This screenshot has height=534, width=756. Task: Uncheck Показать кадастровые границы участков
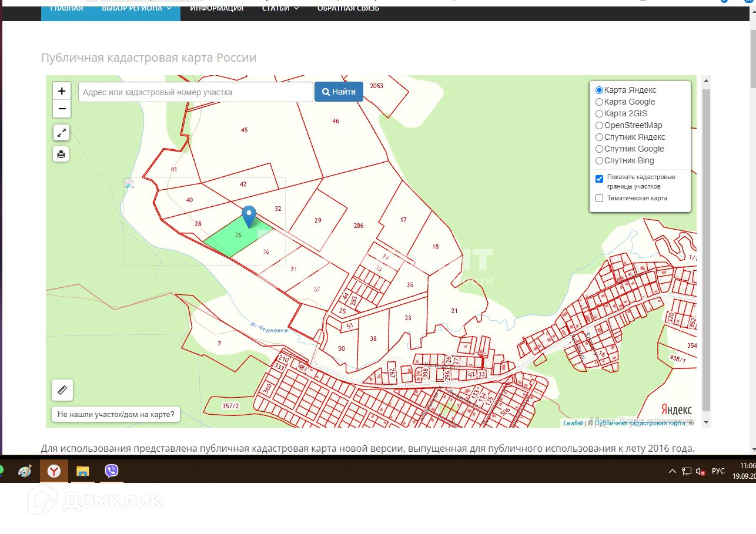click(600, 179)
